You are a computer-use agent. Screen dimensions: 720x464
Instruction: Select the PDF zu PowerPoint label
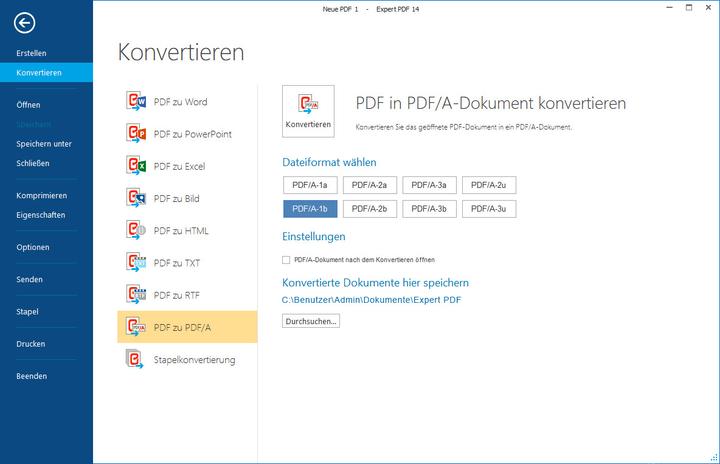pos(193,134)
